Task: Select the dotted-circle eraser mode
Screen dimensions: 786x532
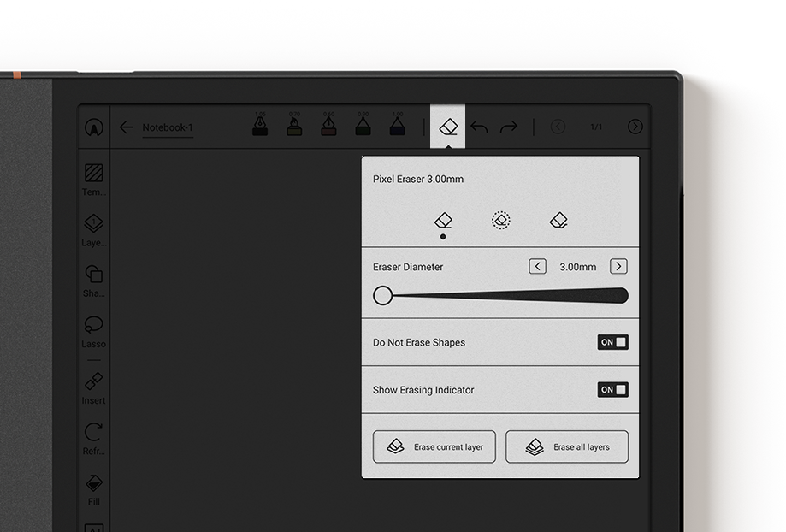Action: pos(501,221)
